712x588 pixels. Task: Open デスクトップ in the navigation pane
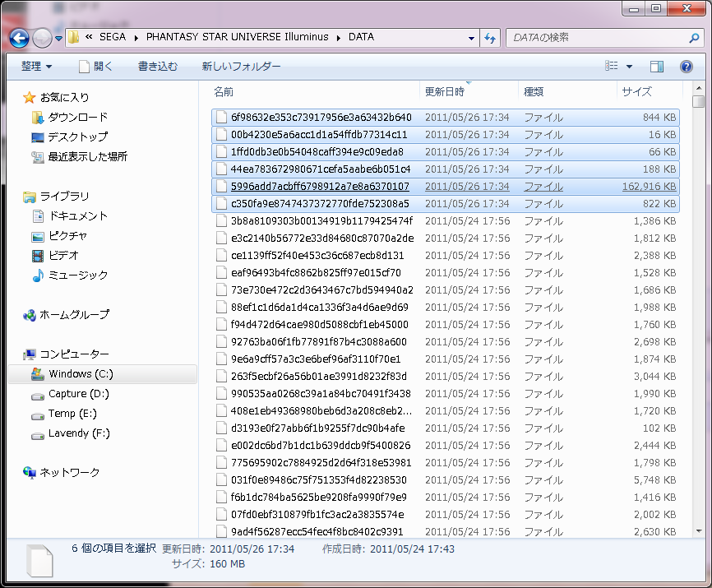(78, 137)
